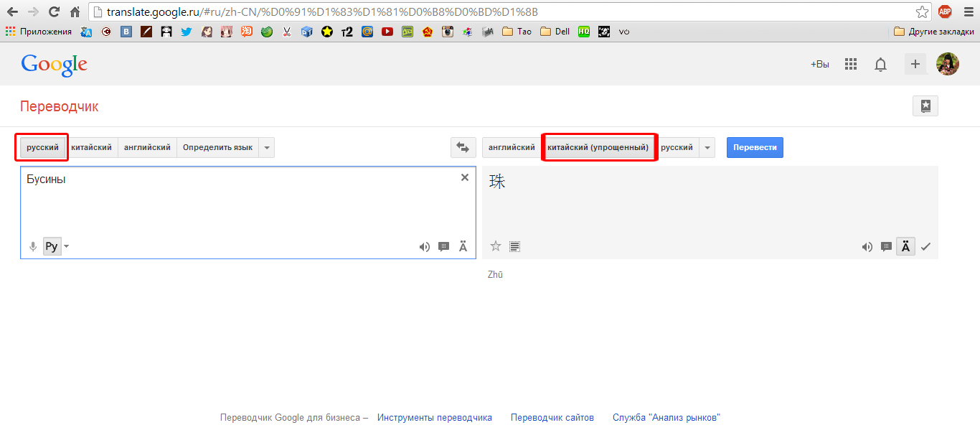Swap source and target languages
The image size is (980, 448).
coord(463,147)
